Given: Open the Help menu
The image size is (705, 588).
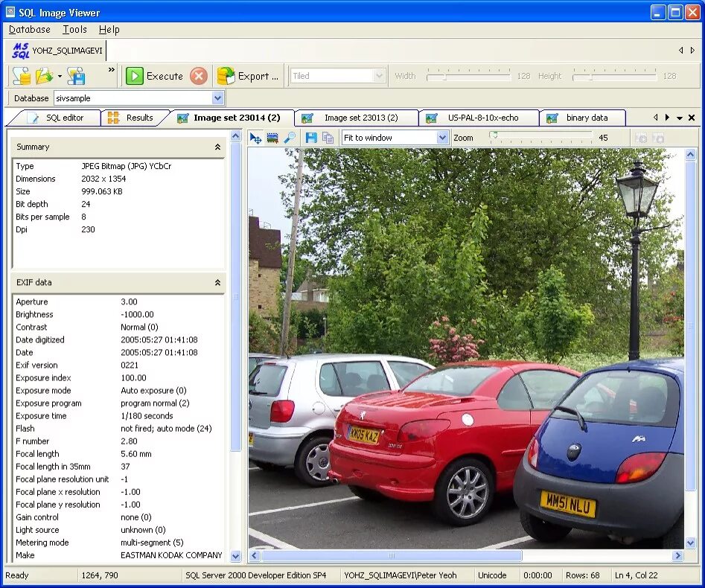Looking at the screenshot, I should click(x=109, y=30).
